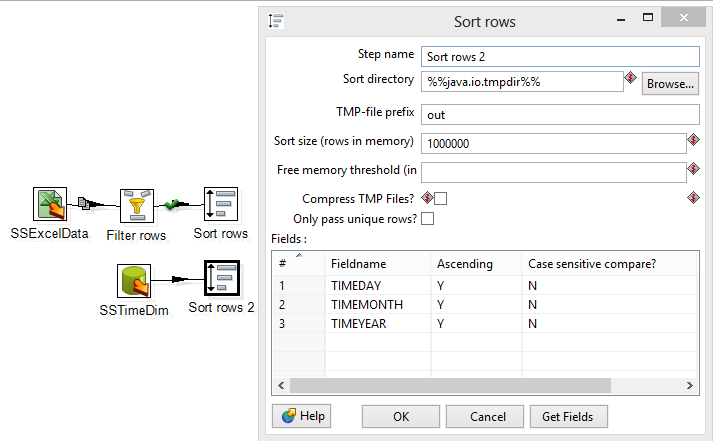This screenshot has height=441, width=713.
Task: Click the variable icon beside Sort size field
Action: [693, 140]
